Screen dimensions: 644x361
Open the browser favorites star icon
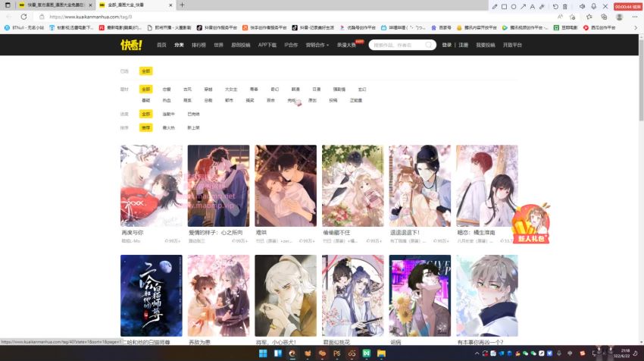tap(589, 17)
